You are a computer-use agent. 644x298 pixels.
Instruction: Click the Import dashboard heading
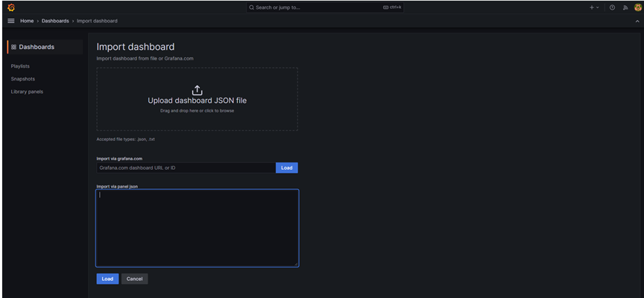[x=136, y=47]
